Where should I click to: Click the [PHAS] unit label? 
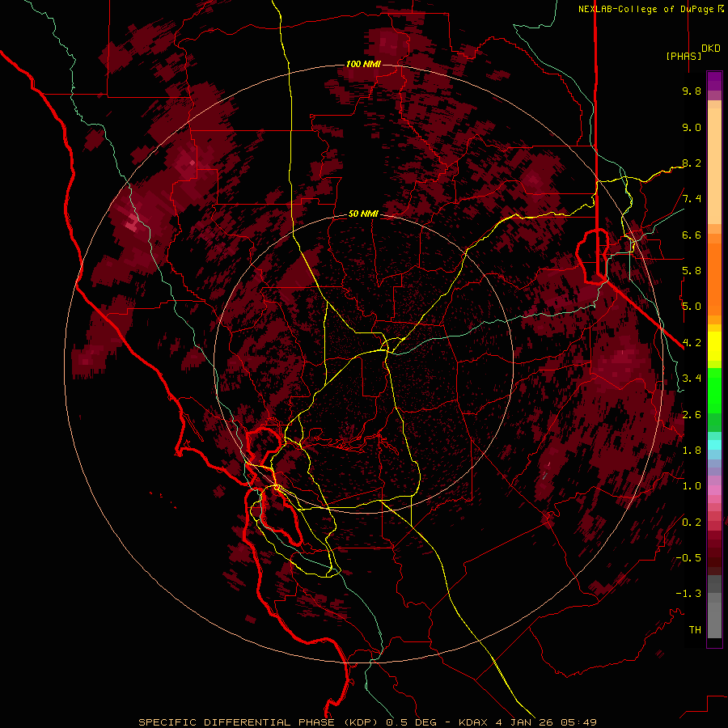click(684, 56)
